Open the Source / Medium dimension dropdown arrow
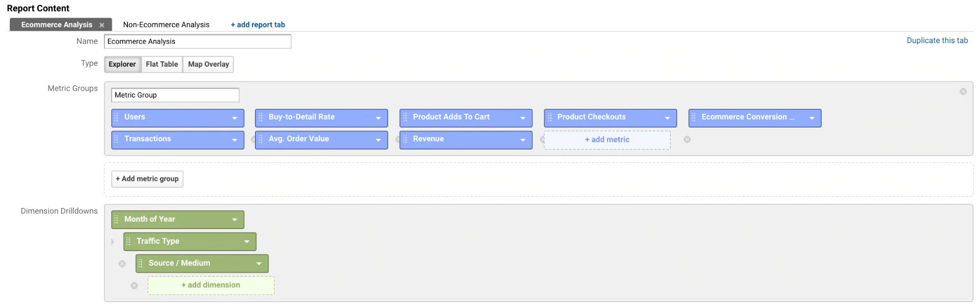Screen dimensions: 980x308 coord(259,264)
